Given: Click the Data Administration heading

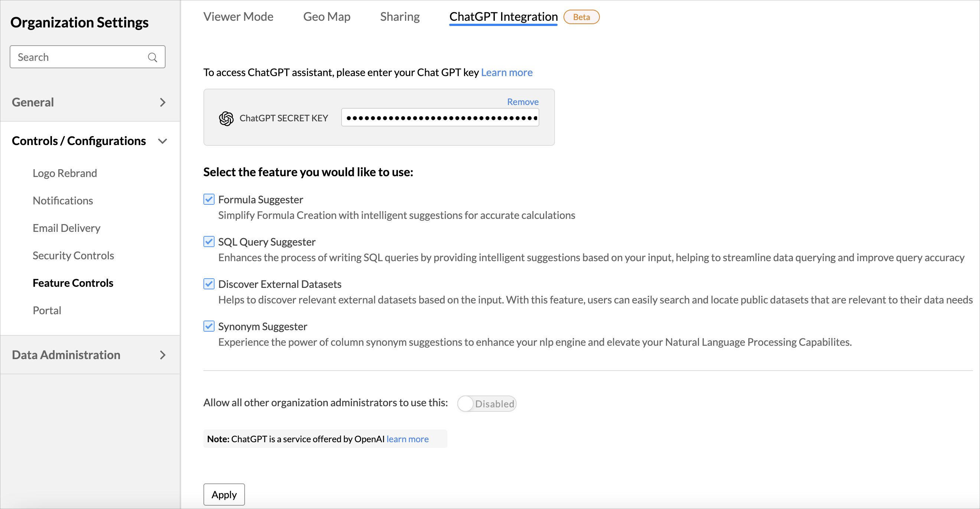Looking at the screenshot, I should tap(66, 355).
